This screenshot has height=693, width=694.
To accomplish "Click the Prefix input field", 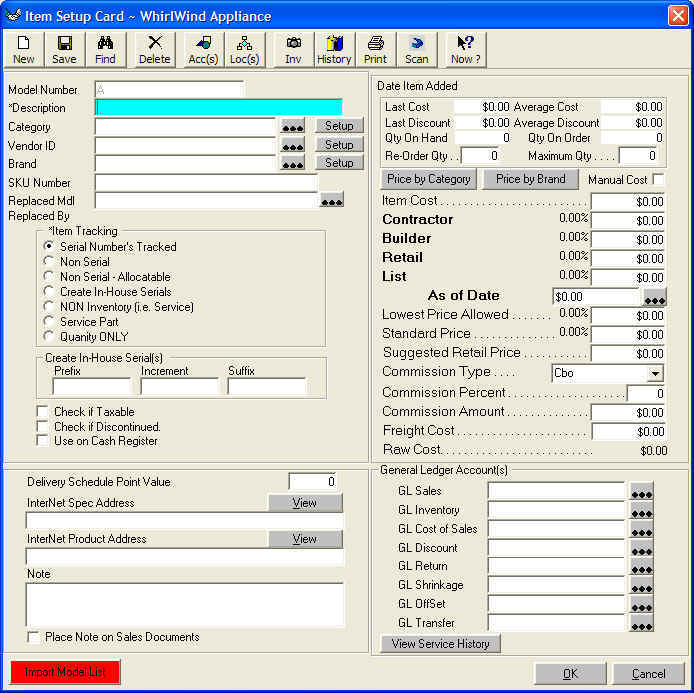I will coord(92,386).
